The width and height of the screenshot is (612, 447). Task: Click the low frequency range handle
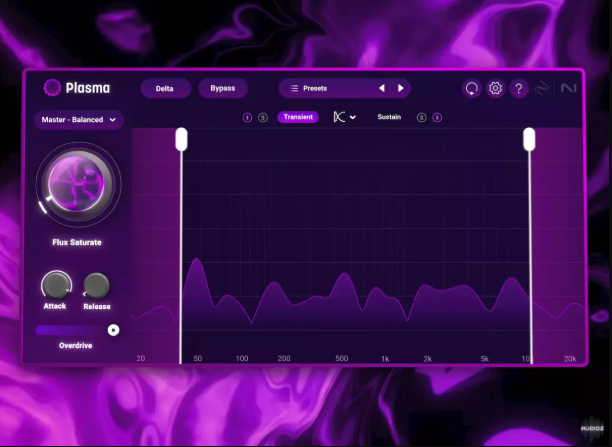coord(181,139)
